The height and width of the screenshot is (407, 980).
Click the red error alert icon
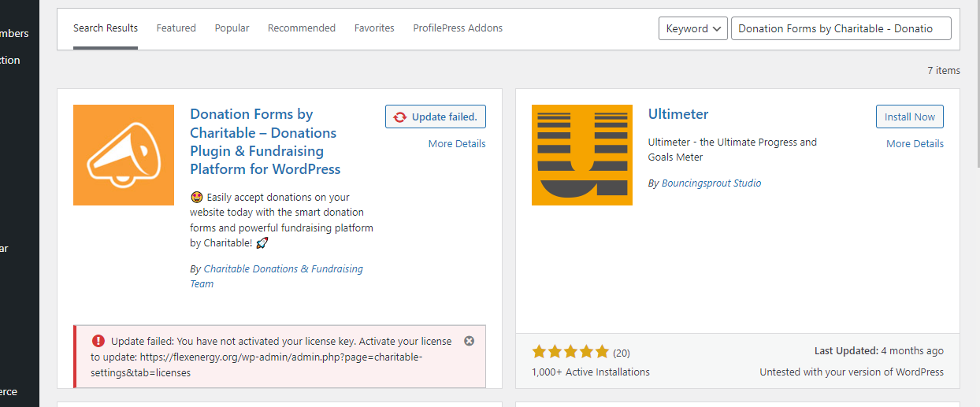point(98,341)
